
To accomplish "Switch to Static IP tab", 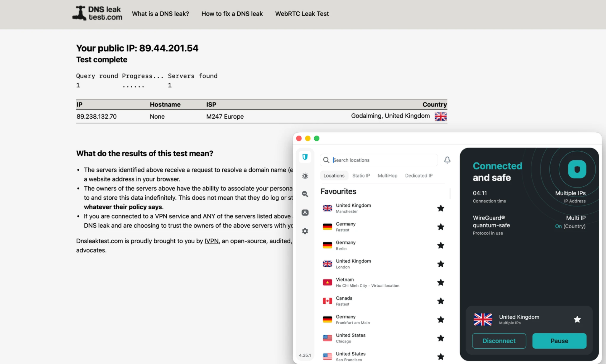I will click(x=361, y=175).
